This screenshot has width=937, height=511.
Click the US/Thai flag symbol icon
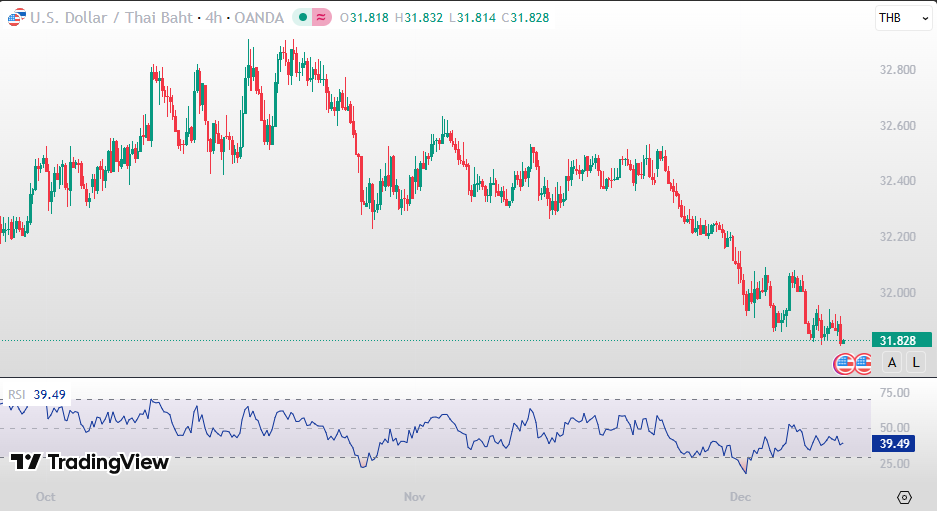16,18
